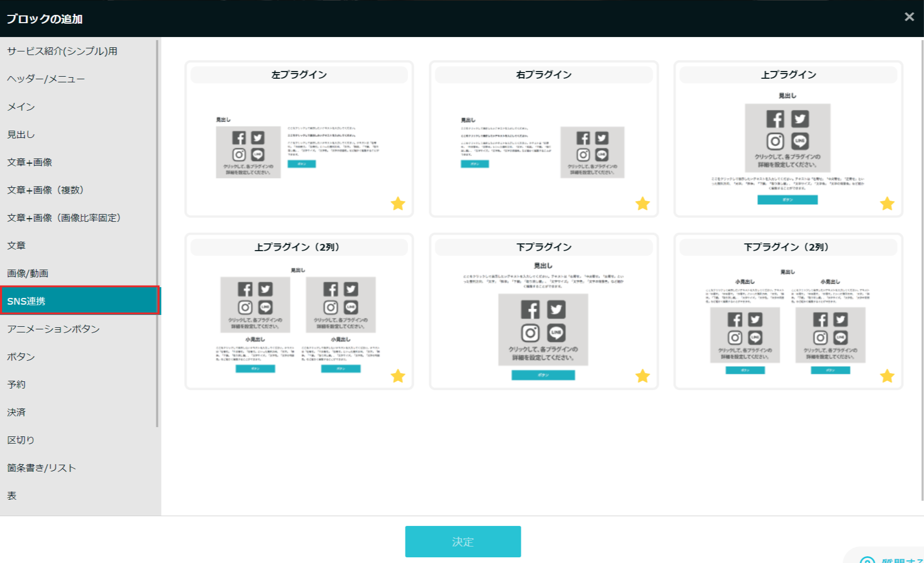Image resolution: width=924 pixels, height=563 pixels.
Task: Star the 上プラグイン（2列） block
Action: (x=398, y=376)
